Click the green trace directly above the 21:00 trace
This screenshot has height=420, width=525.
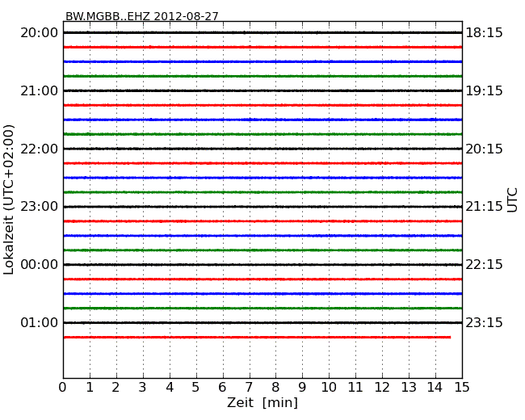tap(262, 76)
